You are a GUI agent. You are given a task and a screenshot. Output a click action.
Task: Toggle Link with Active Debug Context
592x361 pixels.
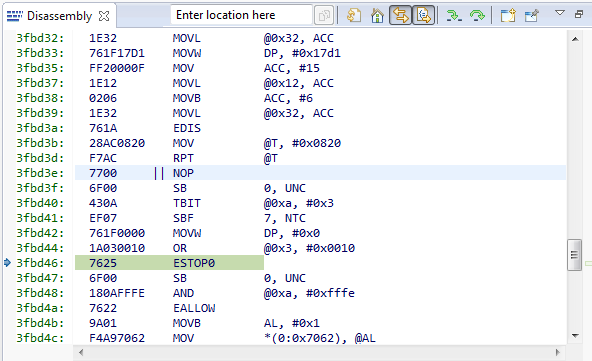(x=400, y=15)
